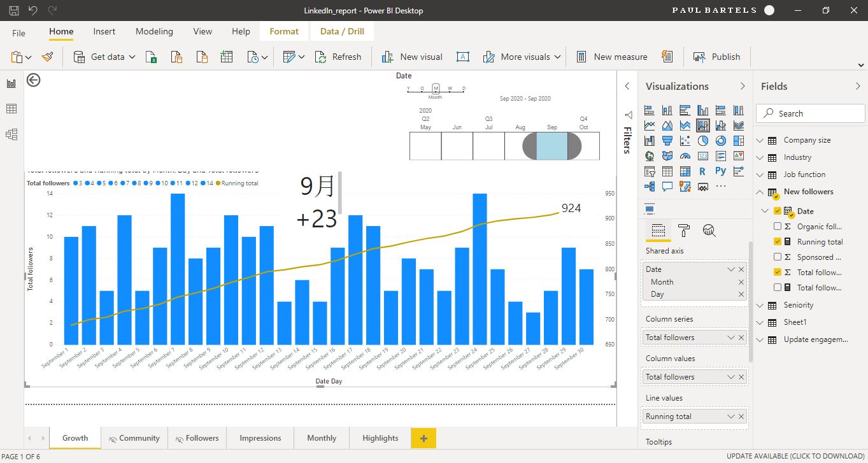This screenshot has width=868, height=463.
Task: Select the pie chart visualization icon
Action: coord(703,141)
